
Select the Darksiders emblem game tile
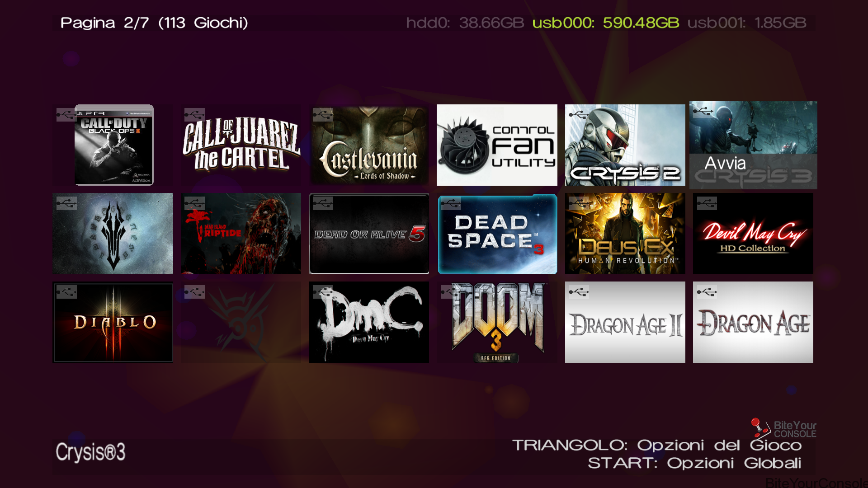point(113,234)
